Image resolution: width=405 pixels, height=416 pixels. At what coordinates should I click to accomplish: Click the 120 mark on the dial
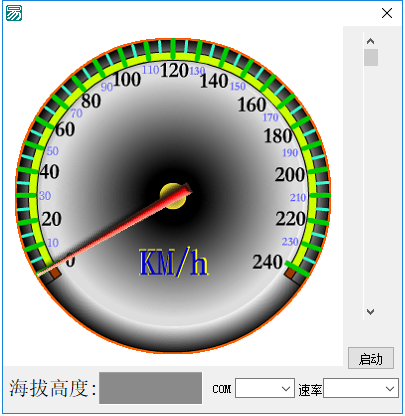(x=174, y=70)
